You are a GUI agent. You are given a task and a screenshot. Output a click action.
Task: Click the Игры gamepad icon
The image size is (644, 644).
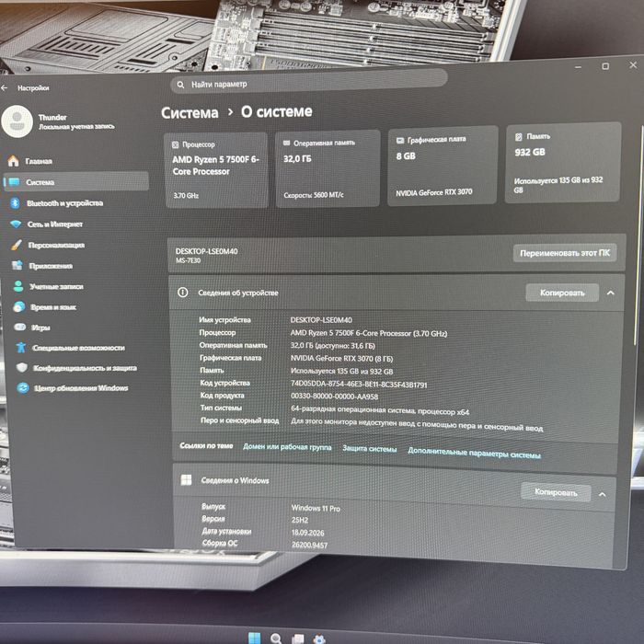pos(19,328)
